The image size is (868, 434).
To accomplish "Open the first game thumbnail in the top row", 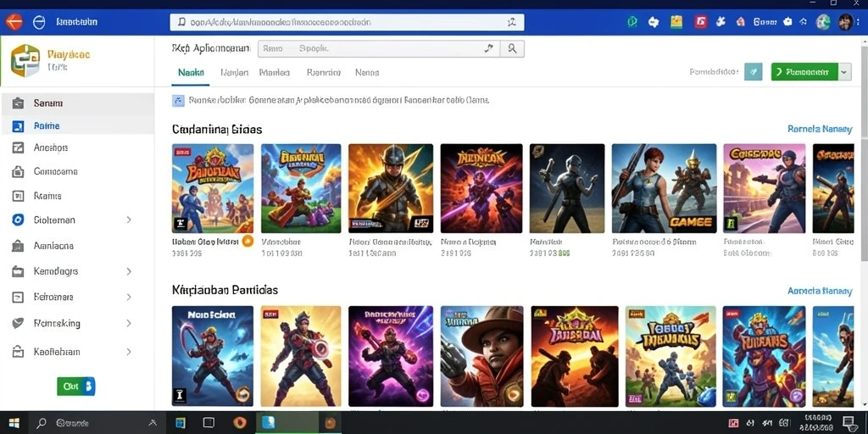I will coord(213,188).
